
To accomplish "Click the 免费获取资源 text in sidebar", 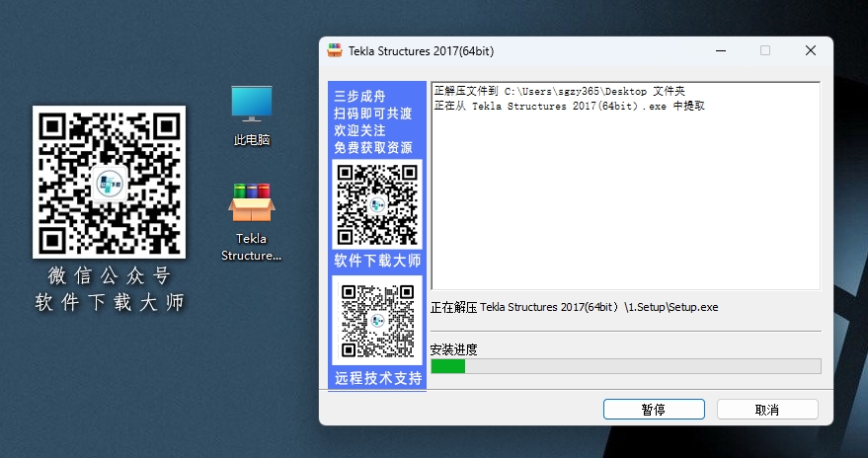I will coord(373,148).
